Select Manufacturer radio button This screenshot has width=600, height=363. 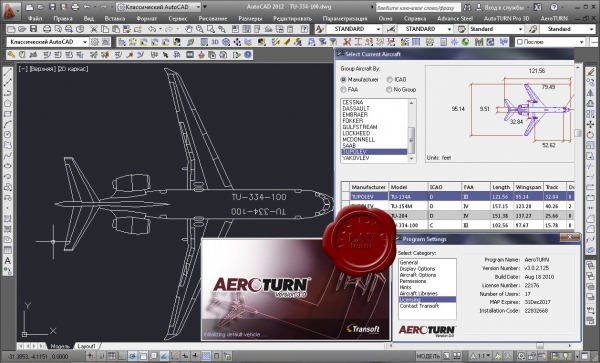343,80
